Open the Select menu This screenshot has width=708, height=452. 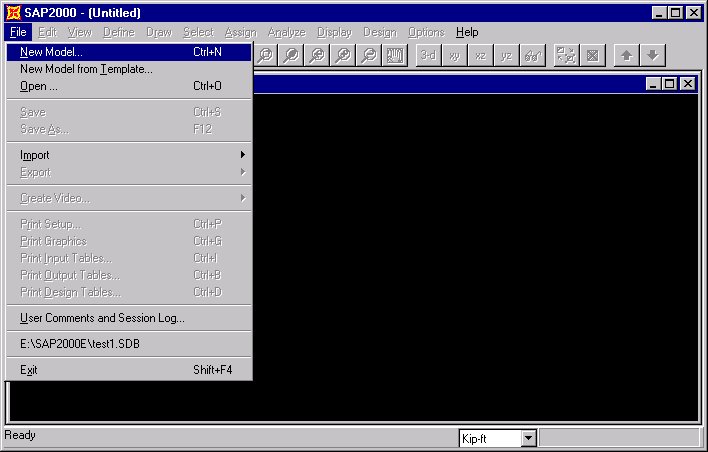pyautogui.click(x=198, y=32)
